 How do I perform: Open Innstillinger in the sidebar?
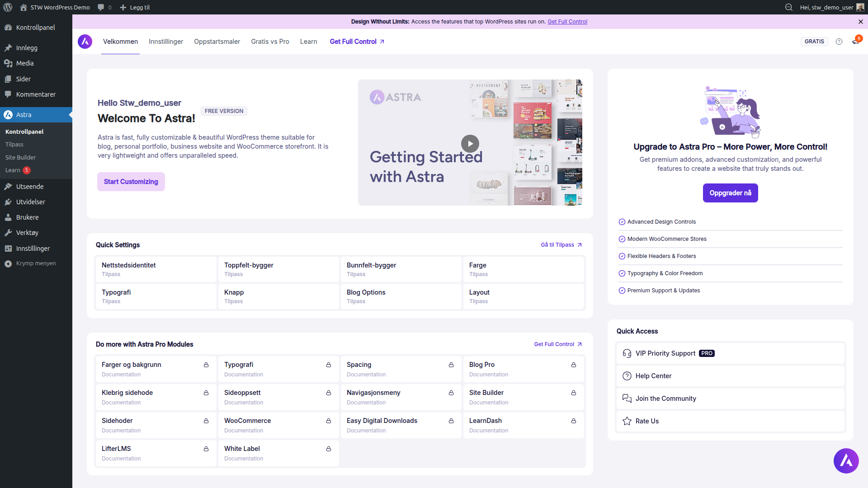pyautogui.click(x=36, y=249)
